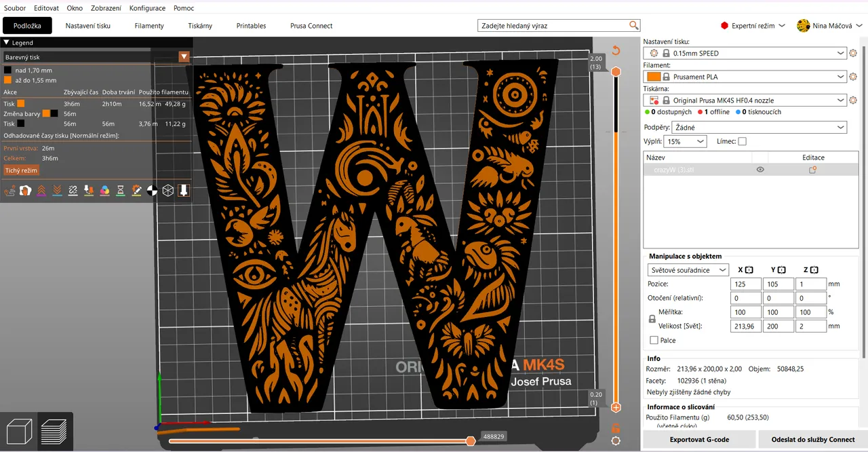Open Prusament PLA filament dropdown

[745, 77]
